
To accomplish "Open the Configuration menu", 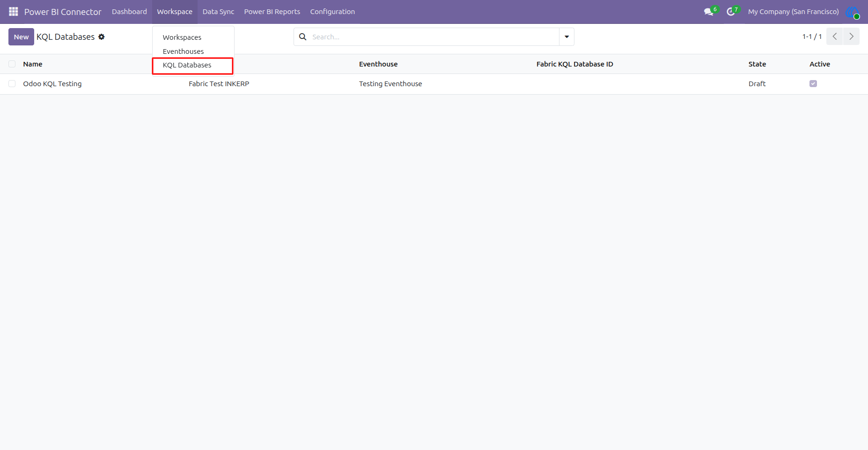I will [332, 12].
